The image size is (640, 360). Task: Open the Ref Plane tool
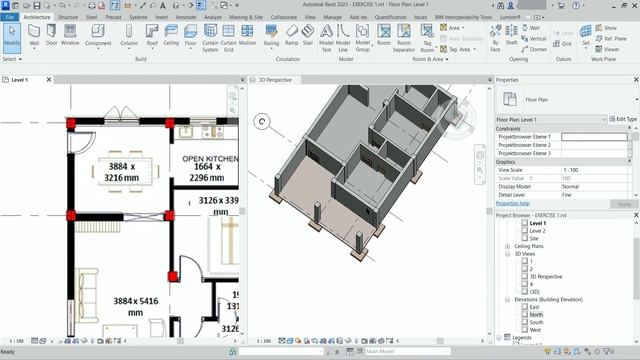tap(611, 38)
